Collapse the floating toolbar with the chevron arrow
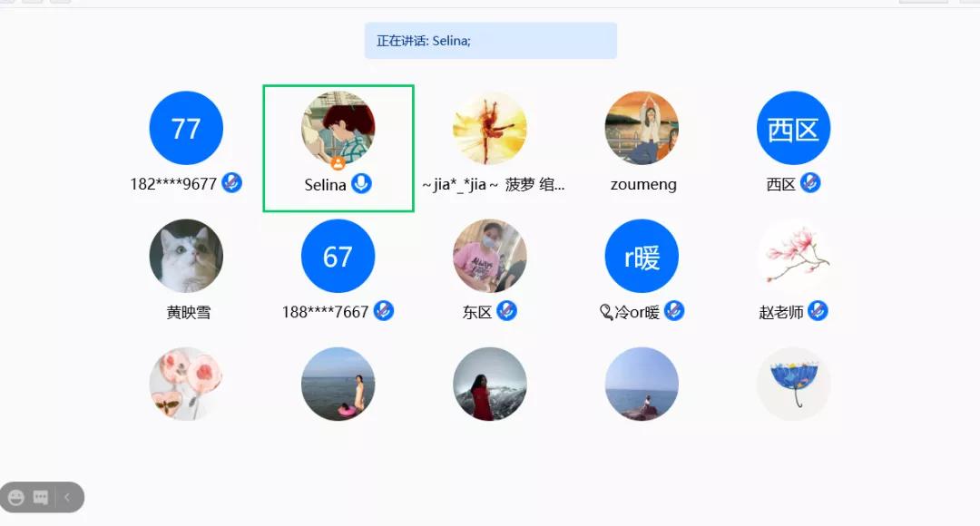 (67, 497)
